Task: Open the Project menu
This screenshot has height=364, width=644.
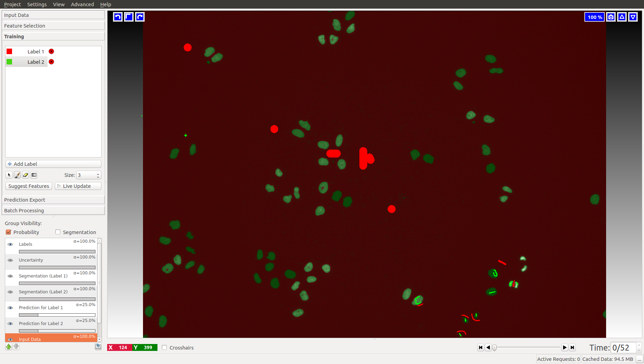Action: pyautogui.click(x=12, y=4)
